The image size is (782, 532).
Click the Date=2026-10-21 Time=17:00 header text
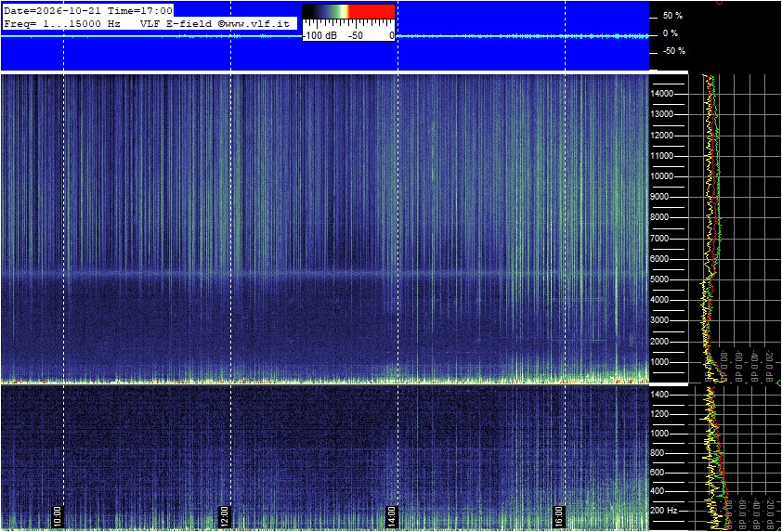click(x=88, y=10)
